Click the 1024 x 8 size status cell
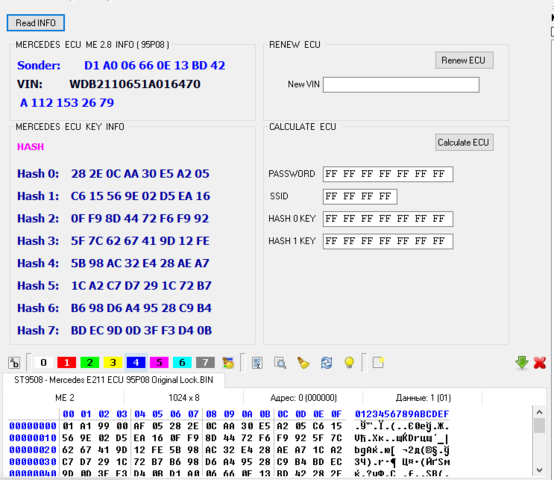554x480 pixels. [184, 398]
